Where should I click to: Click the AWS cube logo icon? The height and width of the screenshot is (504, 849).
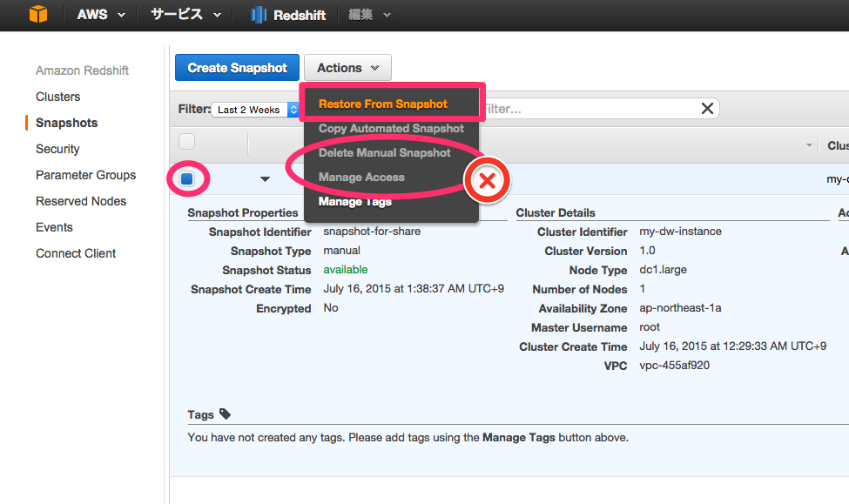coord(37,14)
